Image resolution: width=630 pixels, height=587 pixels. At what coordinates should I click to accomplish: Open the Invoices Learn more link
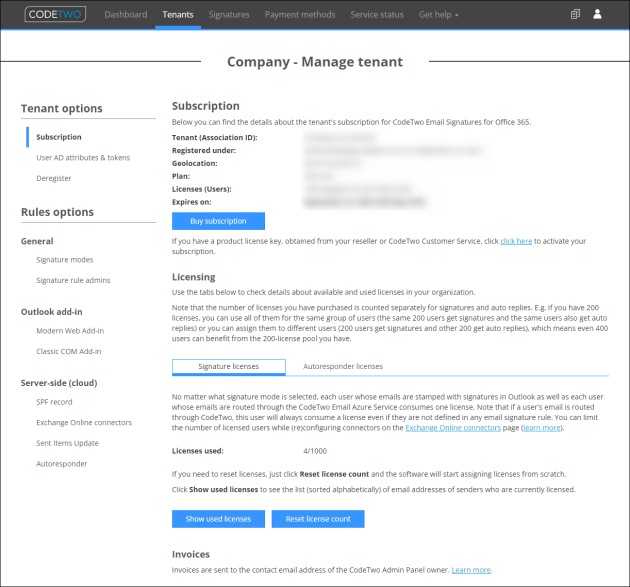(x=471, y=570)
